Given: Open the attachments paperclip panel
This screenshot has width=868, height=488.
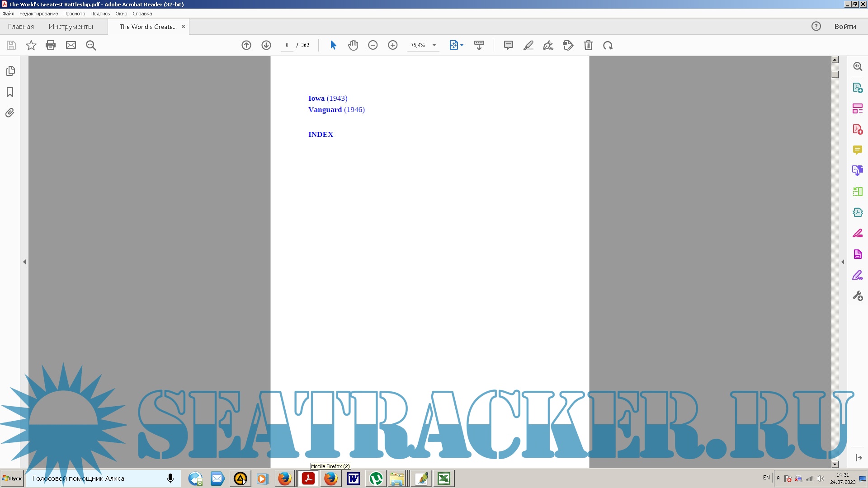Looking at the screenshot, I should (10, 113).
